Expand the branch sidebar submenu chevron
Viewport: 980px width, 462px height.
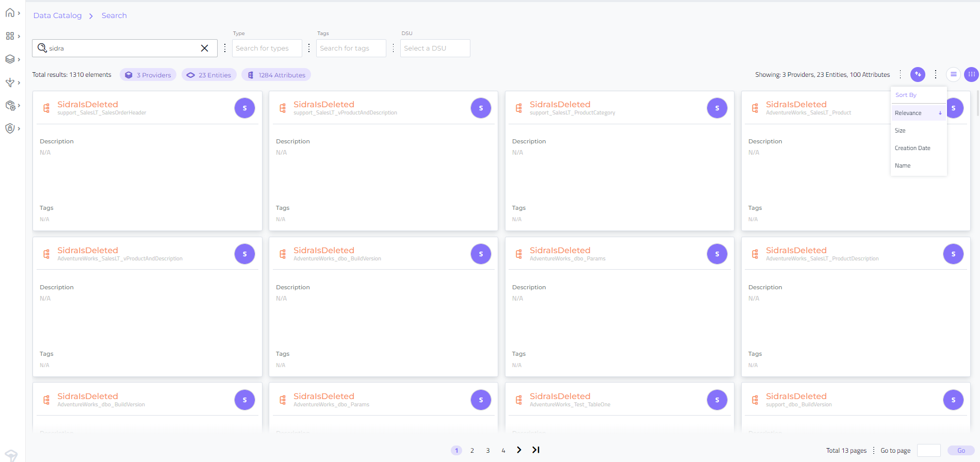pyautogui.click(x=19, y=82)
